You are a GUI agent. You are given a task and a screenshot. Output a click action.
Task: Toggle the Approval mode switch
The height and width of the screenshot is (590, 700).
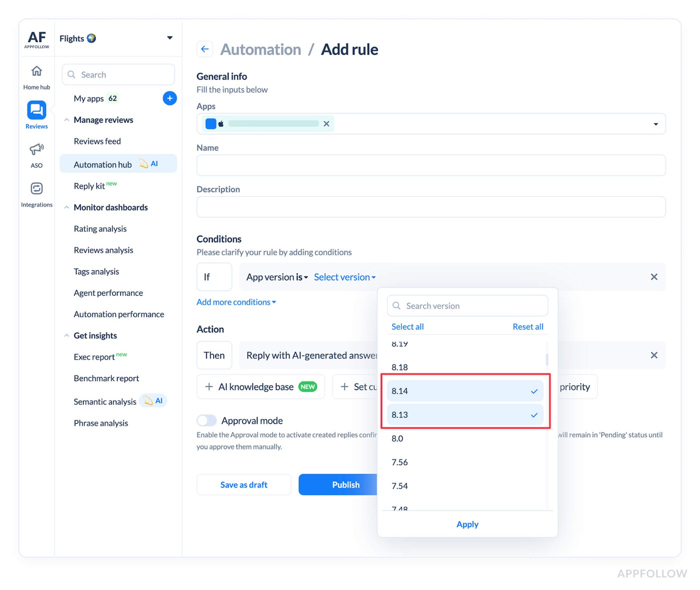tap(206, 420)
